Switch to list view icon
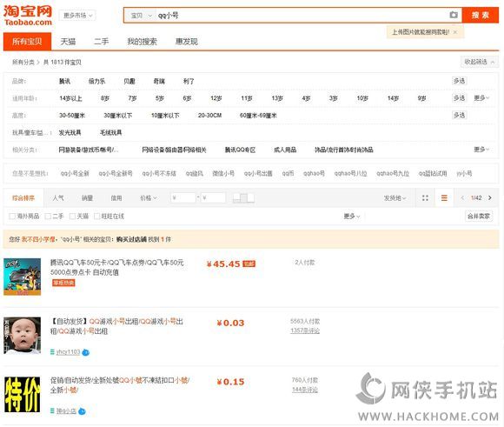The height and width of the screenshot is (427, 504). (444, 198)
